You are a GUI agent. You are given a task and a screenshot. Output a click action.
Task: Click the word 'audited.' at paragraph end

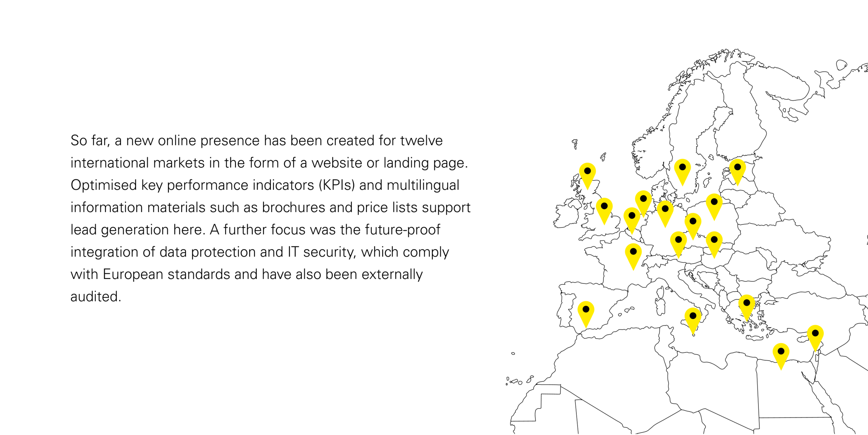pyautogui.click(x=96, y=297)
